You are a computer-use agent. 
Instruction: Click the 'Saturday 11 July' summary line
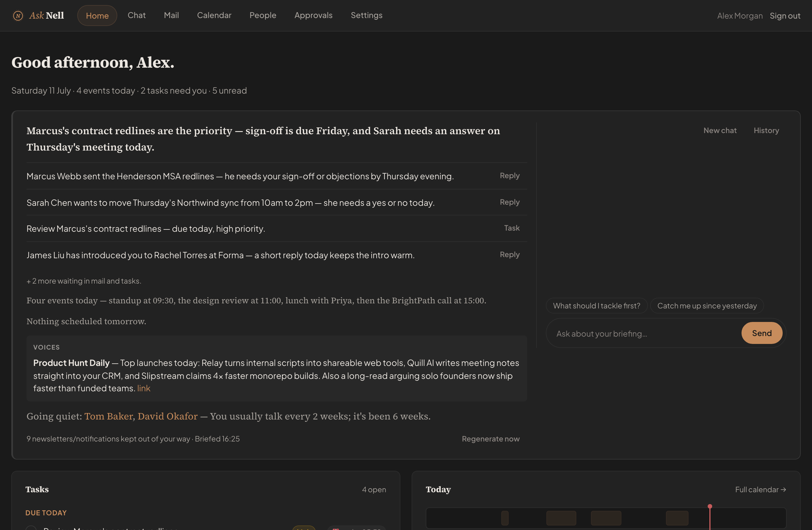click(x=129, y=91)
